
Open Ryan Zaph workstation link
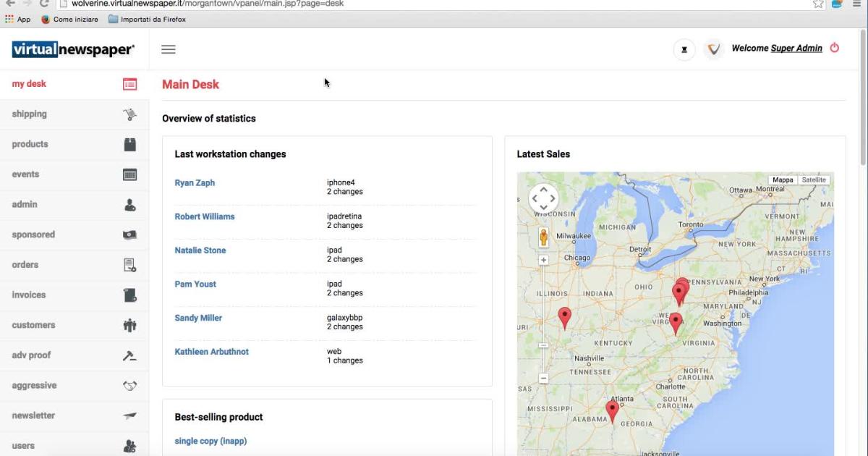click(x=195, y=183)
